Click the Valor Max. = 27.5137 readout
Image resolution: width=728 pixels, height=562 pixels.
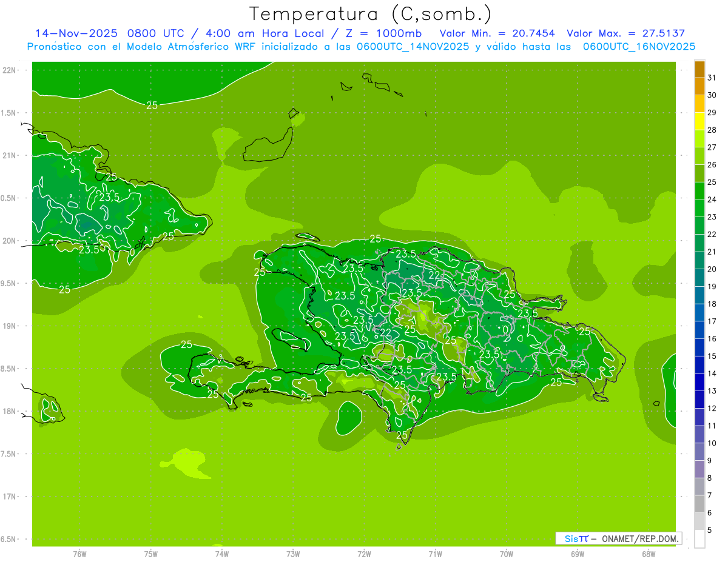625,33
